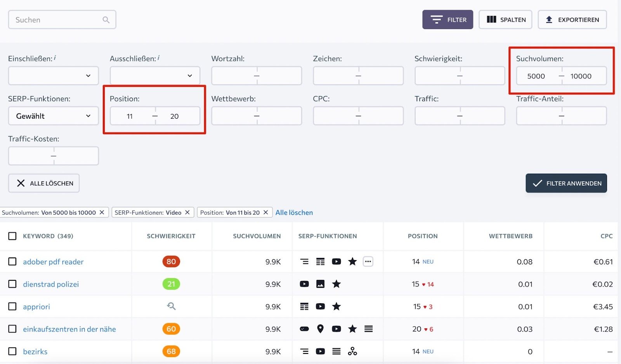
Task: Open keyword dienstrad polizei
Action: tap(51, 284)
